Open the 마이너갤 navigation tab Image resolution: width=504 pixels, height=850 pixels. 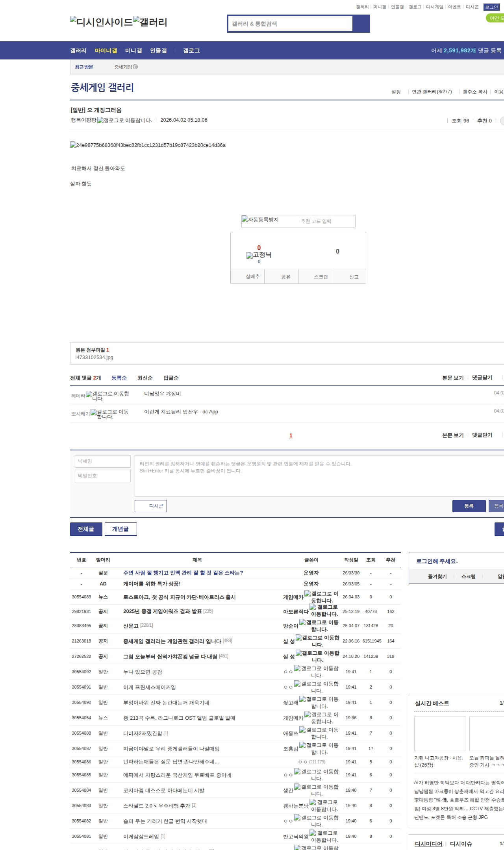click(x=106, y=51)
